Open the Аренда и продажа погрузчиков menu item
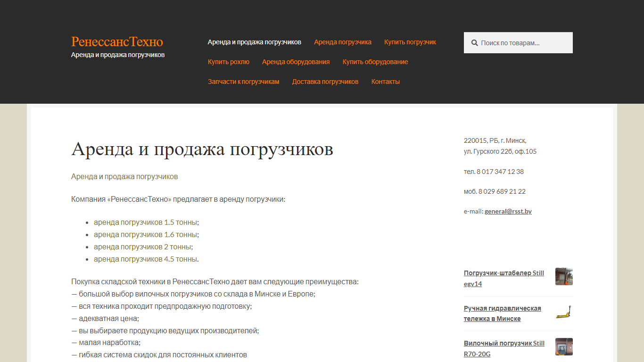 (255, 42)
